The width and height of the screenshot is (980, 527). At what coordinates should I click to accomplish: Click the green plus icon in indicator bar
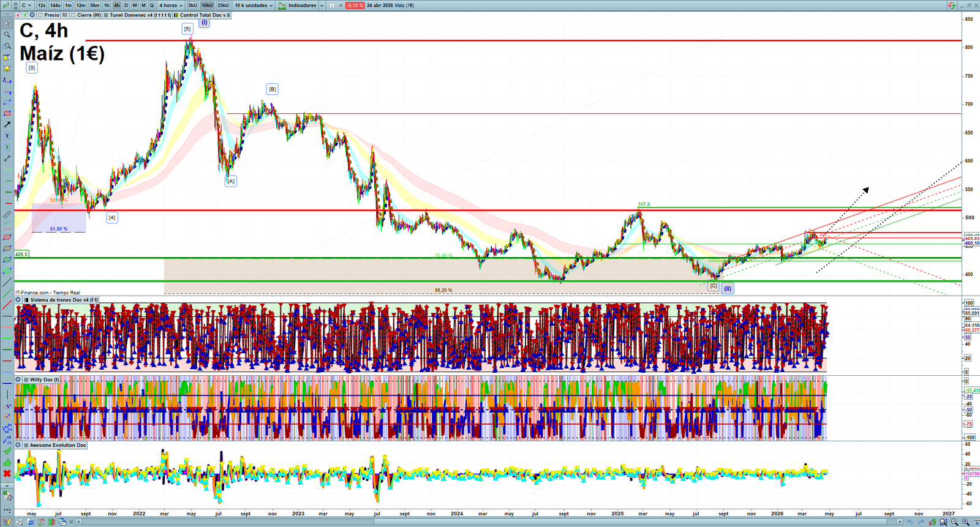pos(25,15)
